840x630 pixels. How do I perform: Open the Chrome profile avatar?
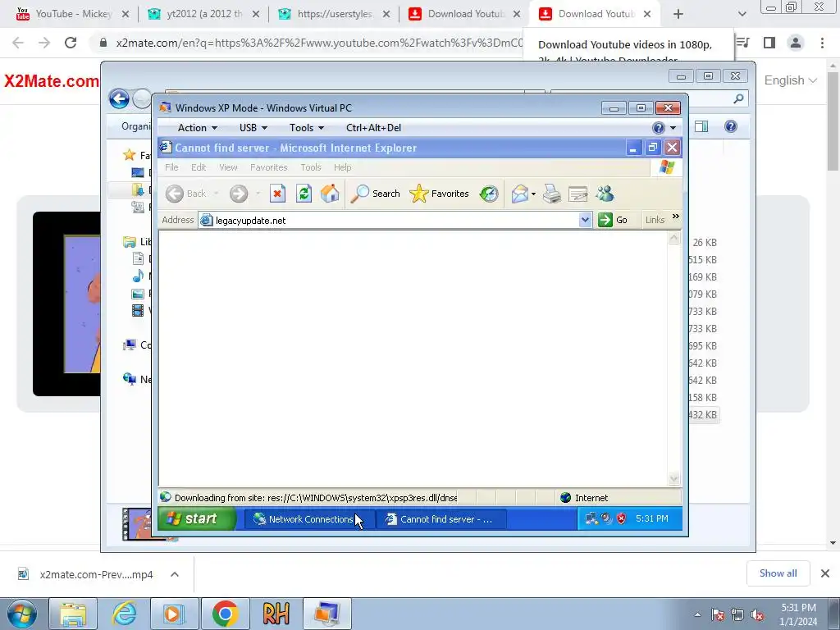tap(796, 43)
